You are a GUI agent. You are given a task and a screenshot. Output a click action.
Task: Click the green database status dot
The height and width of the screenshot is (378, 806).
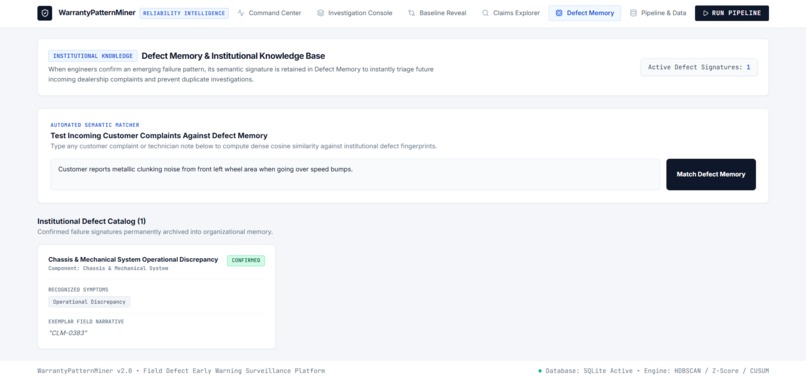[540, 371]
